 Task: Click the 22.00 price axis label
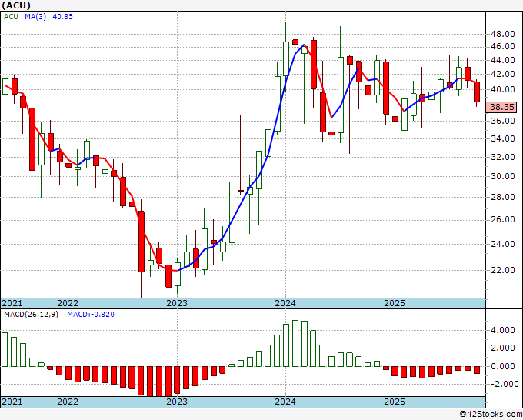click(503, 270)
